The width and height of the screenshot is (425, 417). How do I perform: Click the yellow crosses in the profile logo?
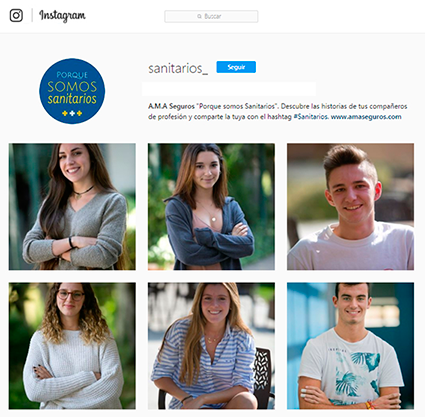click(x=72, y=114)
